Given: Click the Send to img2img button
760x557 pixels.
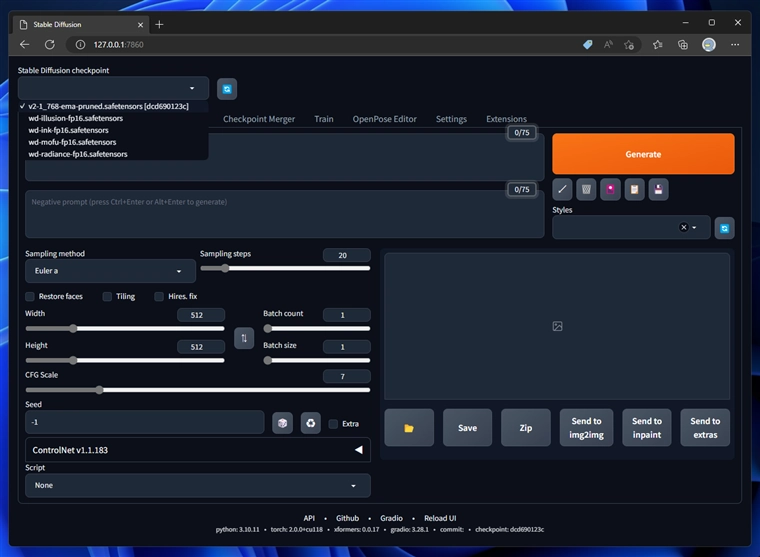Looking at the screenshot, I should point(586,427).
